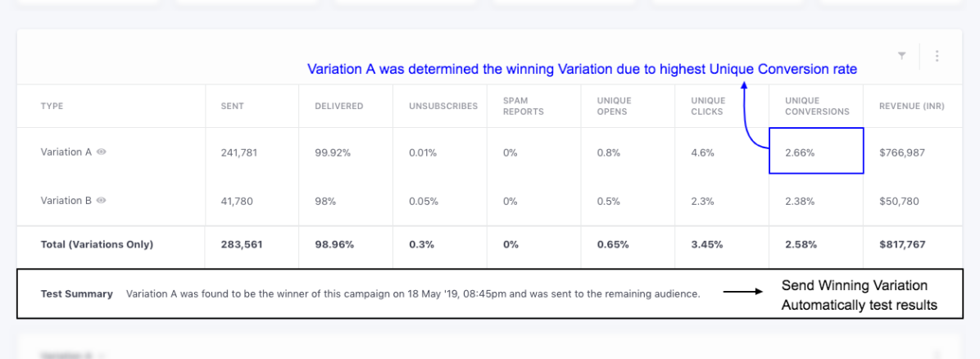This screenshot has height=359, width=980.
Task: Click the Test Summary label
Action: (77, 294)
